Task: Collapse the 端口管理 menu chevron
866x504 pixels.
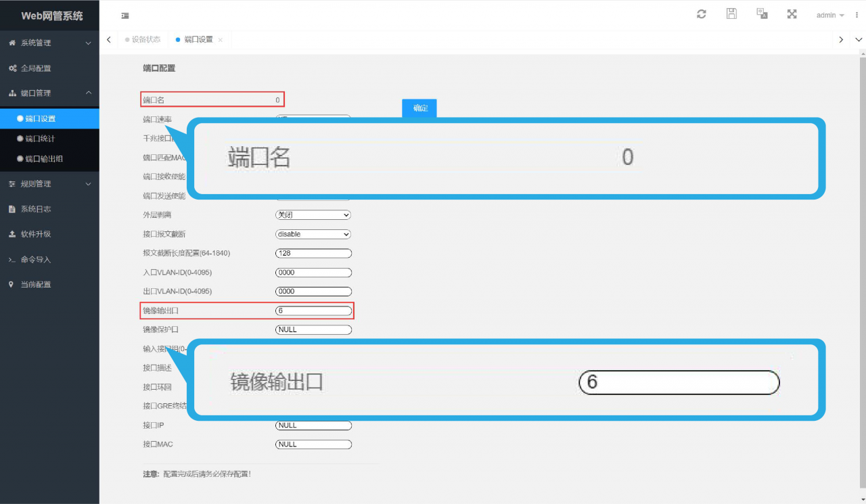Action: click(x=89, y=93)
